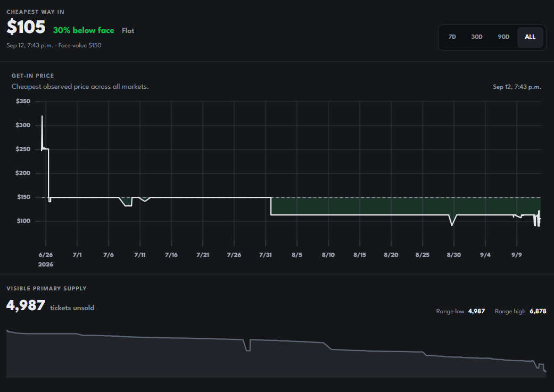Click the $250 y-axis label
Image resolution: width=554 pixels, height=392 pixels.
[x=23, y=149]
